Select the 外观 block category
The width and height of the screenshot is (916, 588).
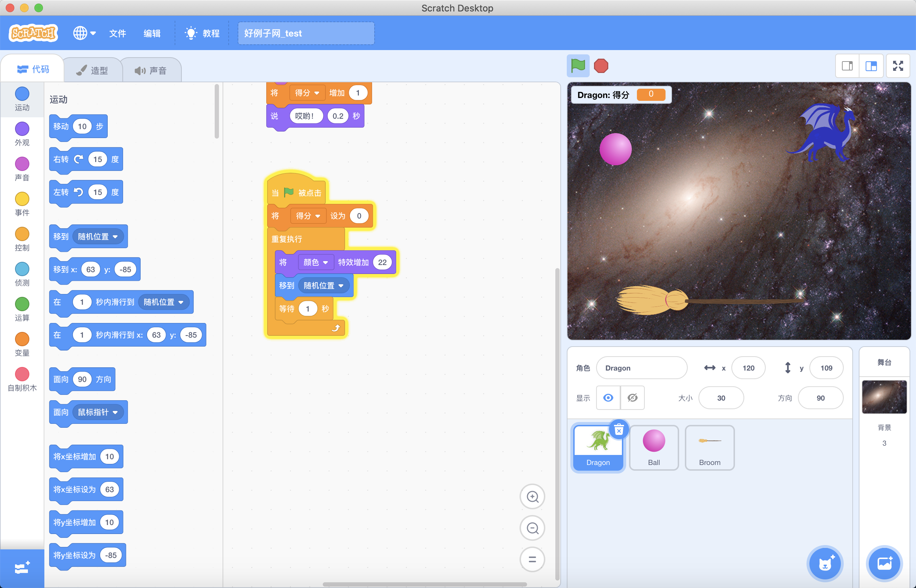tap(22, 134)
